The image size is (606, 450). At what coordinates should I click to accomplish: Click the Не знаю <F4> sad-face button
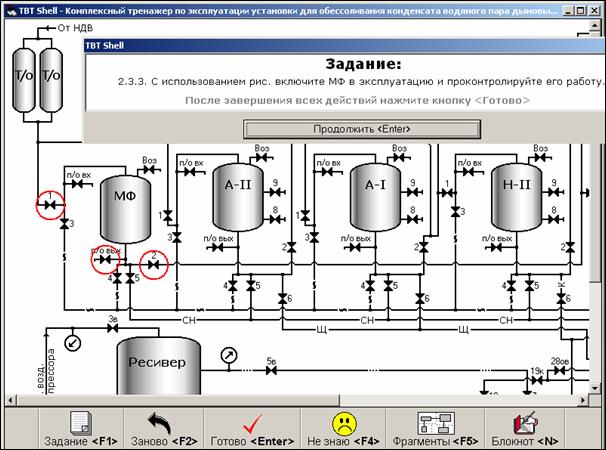click(x=343, y=429)
